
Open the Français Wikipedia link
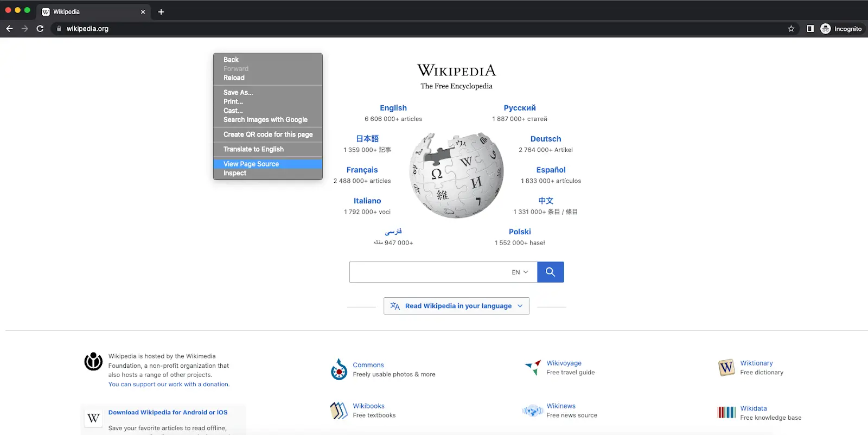coord(362,170)
